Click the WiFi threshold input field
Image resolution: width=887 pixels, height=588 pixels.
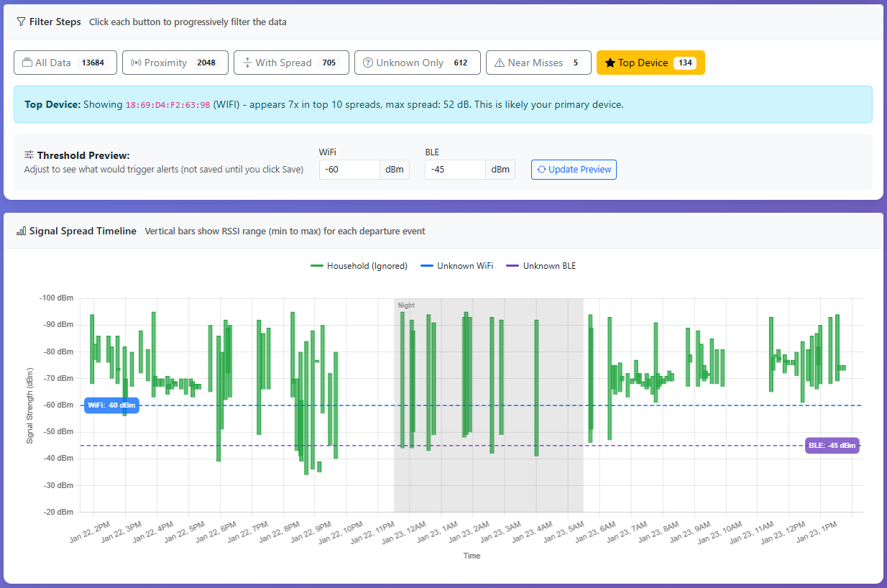click(x=349, y=170)
